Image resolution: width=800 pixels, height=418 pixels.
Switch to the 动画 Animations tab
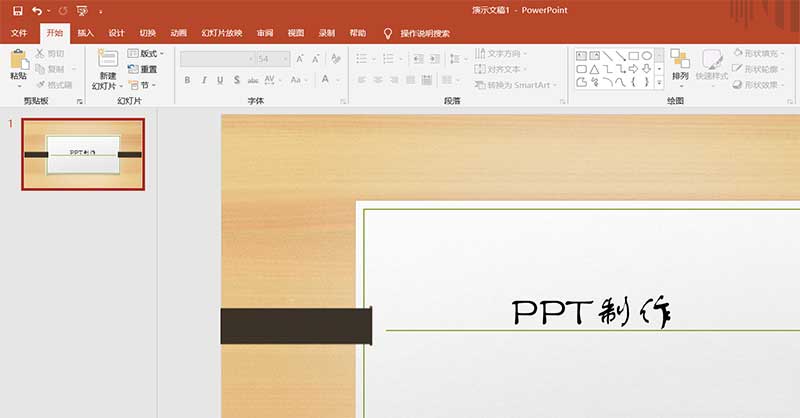point(179,33)
